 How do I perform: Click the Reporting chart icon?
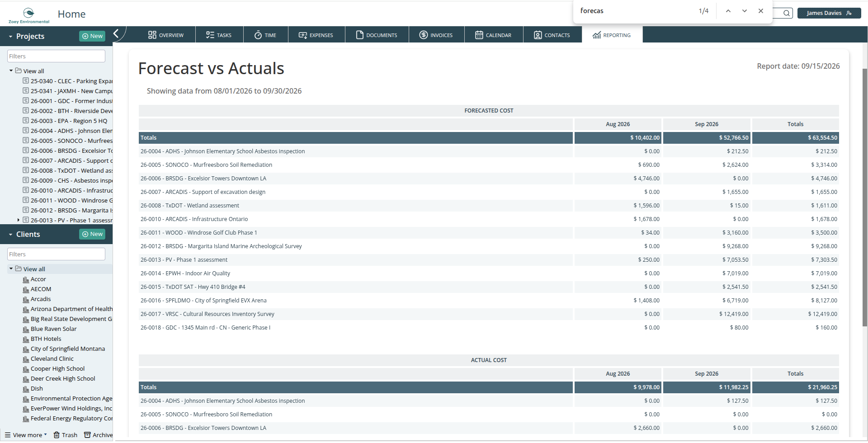(x=596, y=35)
